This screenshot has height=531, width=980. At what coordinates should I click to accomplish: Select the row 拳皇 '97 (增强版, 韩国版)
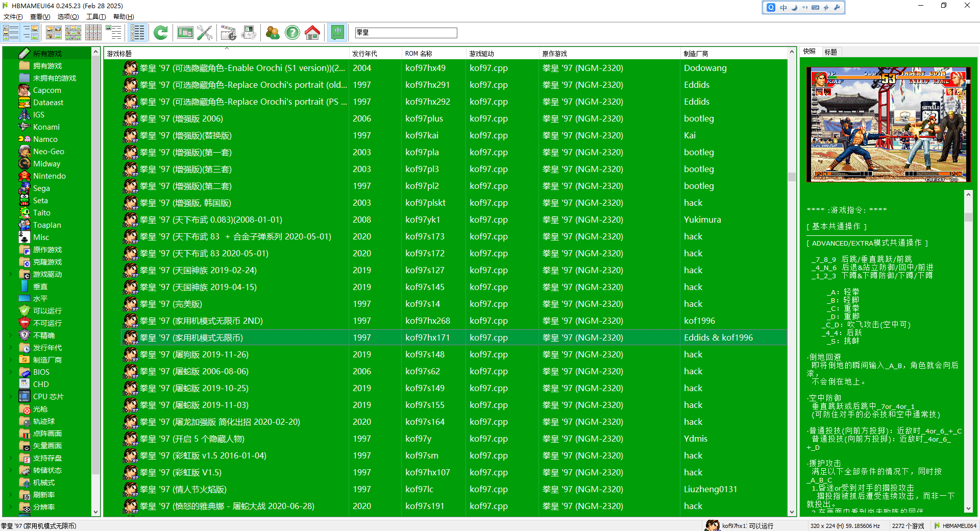[454, 203]
